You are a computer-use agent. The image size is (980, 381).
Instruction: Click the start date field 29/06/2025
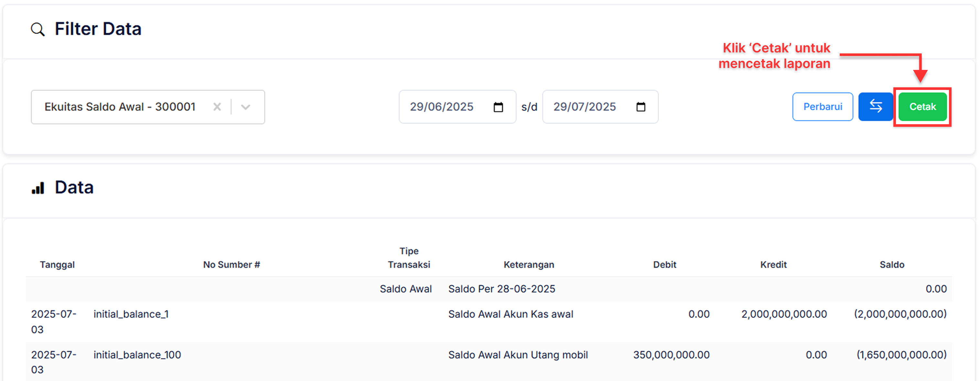click(441, 107)
